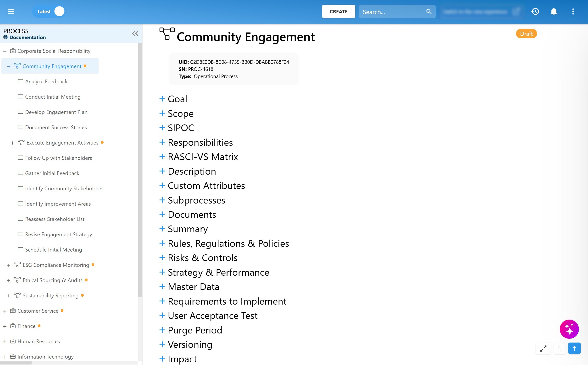Viewport: 588px width, 365px height.
Task: Click the Draft status badge
Action: pyautogui.click(x=526, y=34)
